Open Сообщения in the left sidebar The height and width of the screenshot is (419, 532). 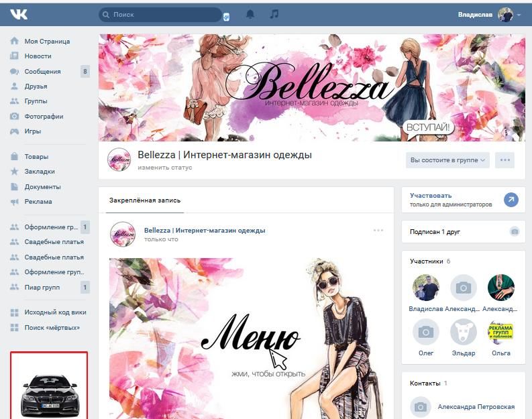point(42,72)
